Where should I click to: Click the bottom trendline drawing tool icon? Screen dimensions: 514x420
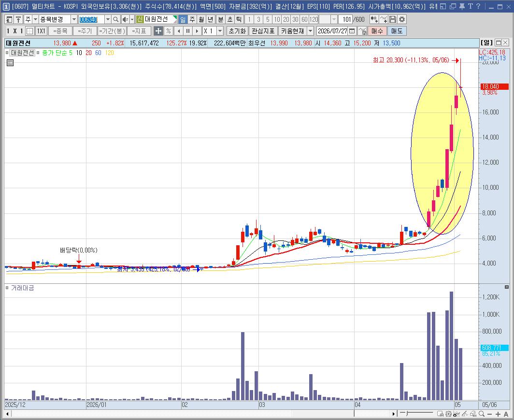(465, 414)
